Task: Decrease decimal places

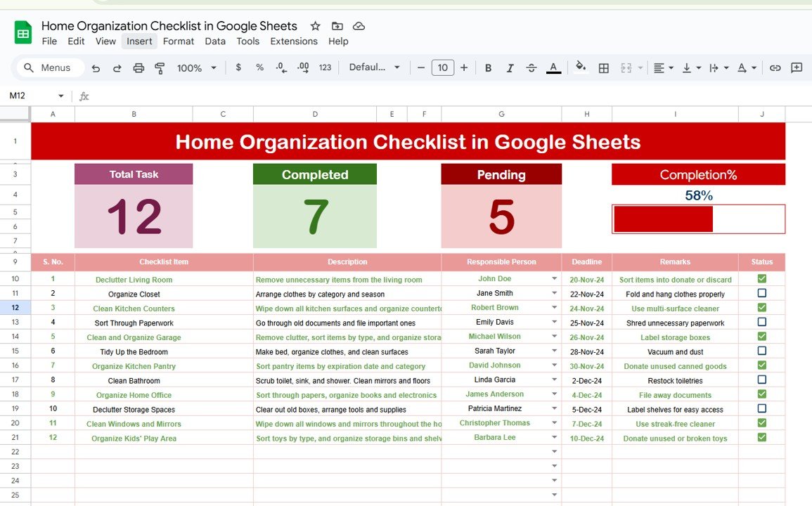Action: [x=281, y=68]
